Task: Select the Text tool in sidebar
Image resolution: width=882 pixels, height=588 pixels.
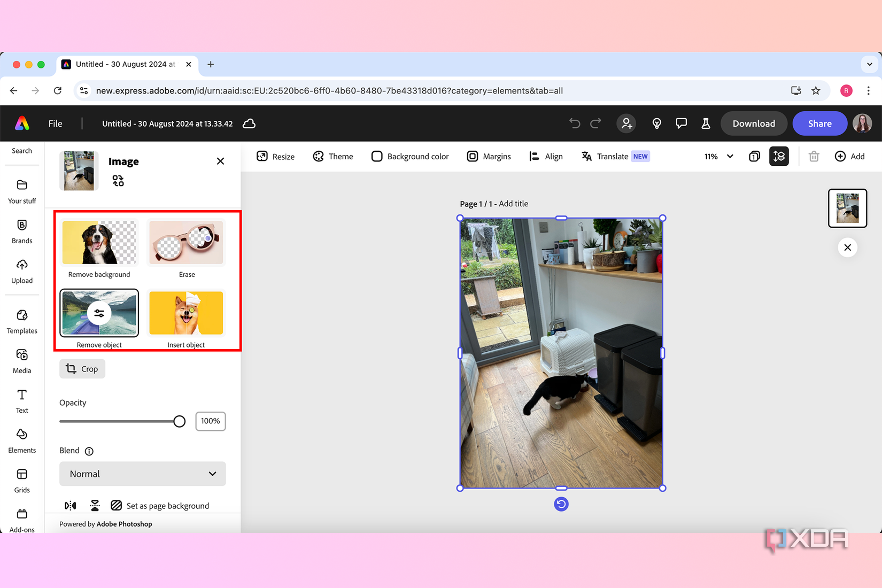Action: click(22, 401)
